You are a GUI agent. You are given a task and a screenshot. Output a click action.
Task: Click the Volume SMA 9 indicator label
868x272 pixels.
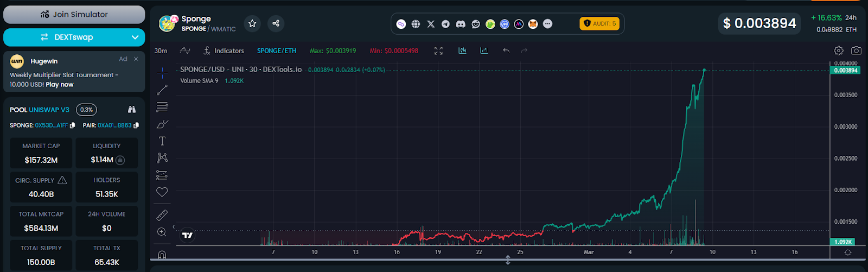199,81
